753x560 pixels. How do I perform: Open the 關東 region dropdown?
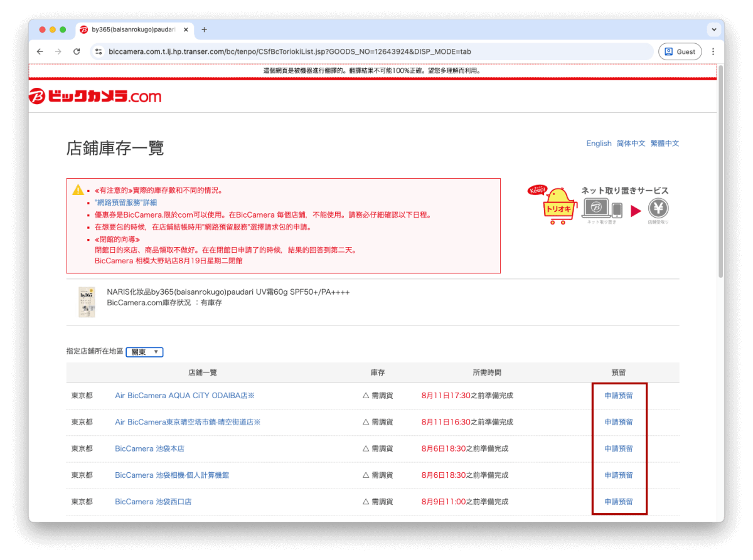pos(144,352)
